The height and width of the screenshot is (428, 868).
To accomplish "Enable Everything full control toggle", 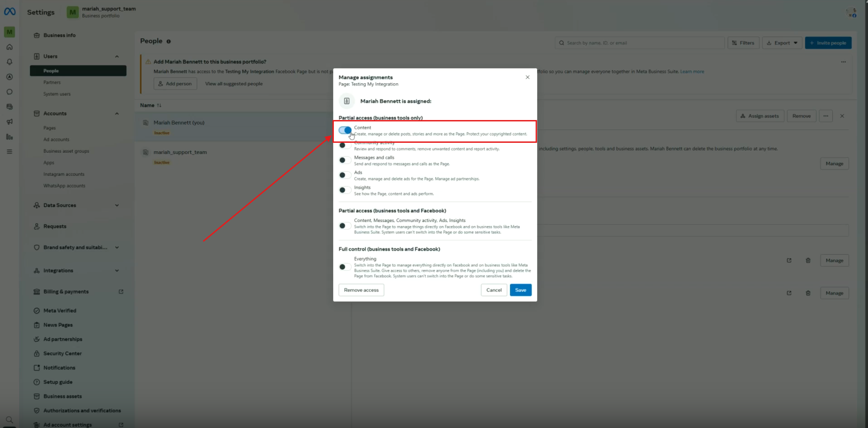I will point(345,267).
